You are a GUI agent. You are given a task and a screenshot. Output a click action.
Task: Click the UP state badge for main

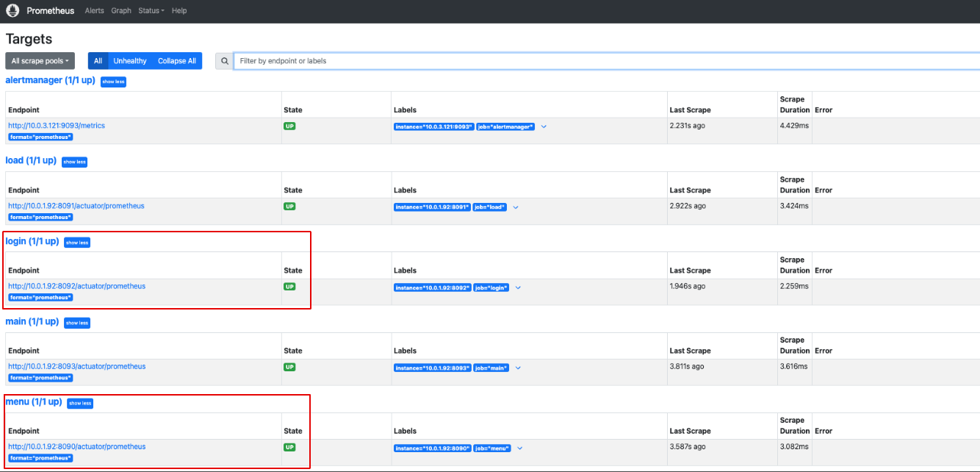[x=289, y=367]
